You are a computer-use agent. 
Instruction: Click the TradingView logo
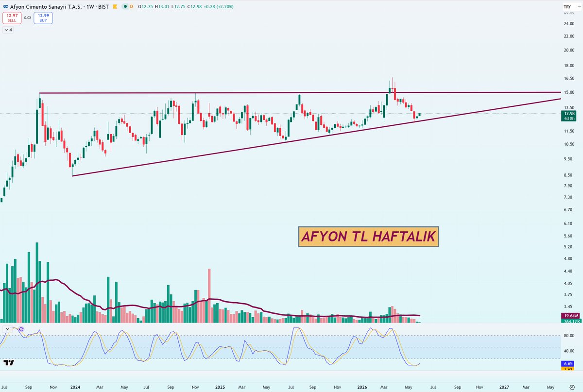[8, 363]
